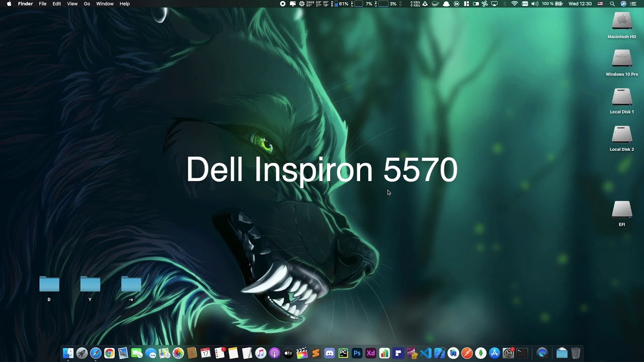644x362 pixels.
Task: Open System Preferences gear in dock
Action: (x=508, y=353)
